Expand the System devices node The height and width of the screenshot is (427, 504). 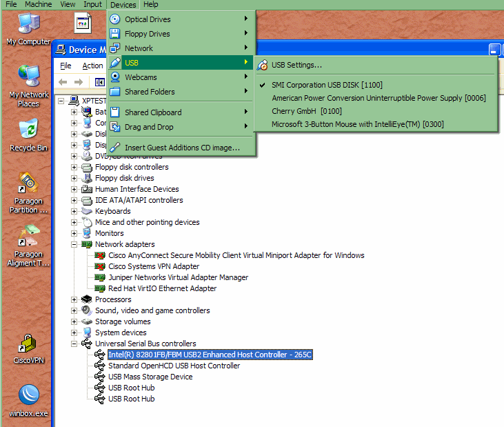tap(74, 332)
